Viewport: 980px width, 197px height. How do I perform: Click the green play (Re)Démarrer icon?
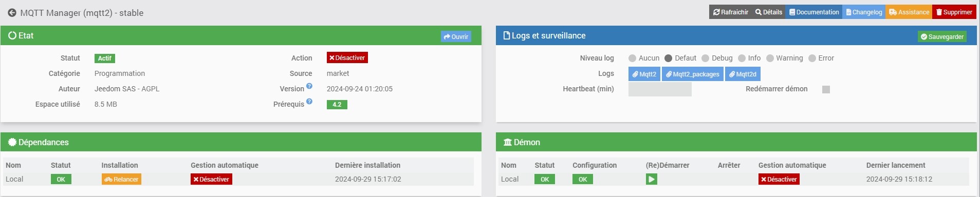coord(651,179)
